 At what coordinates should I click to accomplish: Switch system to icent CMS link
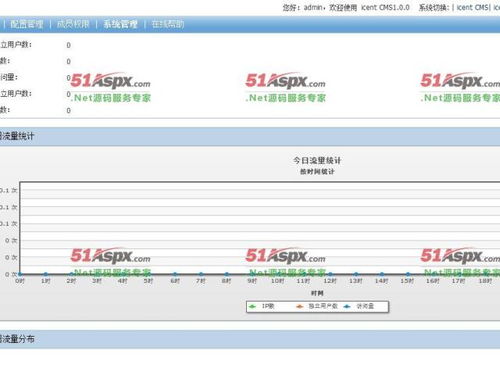coord(473,7)
